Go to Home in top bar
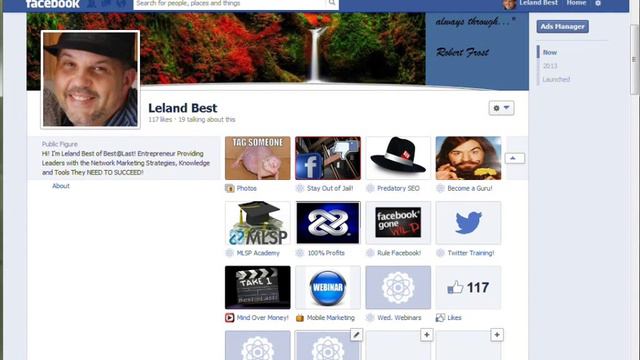Viewport: 640px width, 360px height. click(576, 3)
